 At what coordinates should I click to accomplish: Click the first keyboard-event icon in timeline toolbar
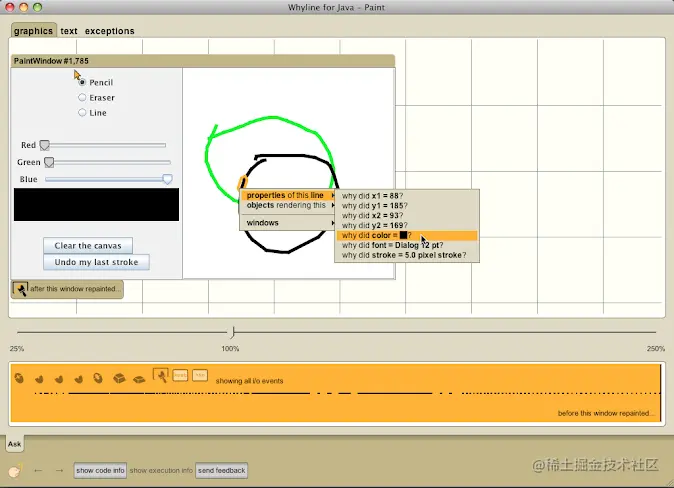click(19, 378)
